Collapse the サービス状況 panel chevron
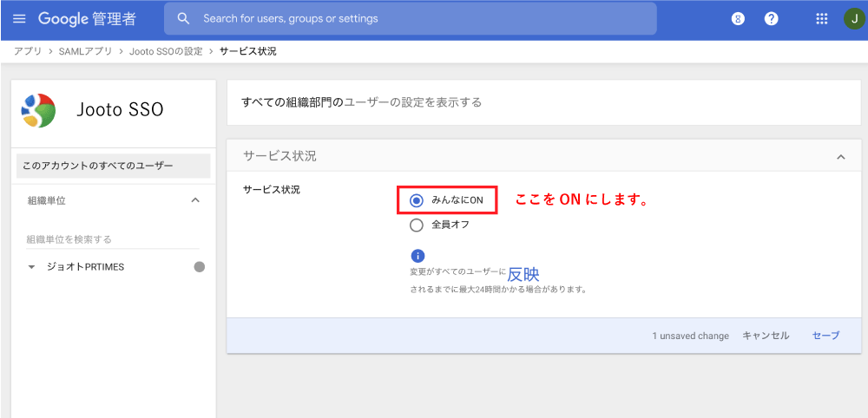This screenshot has width=868, height=418. click(x=840, y=157)
